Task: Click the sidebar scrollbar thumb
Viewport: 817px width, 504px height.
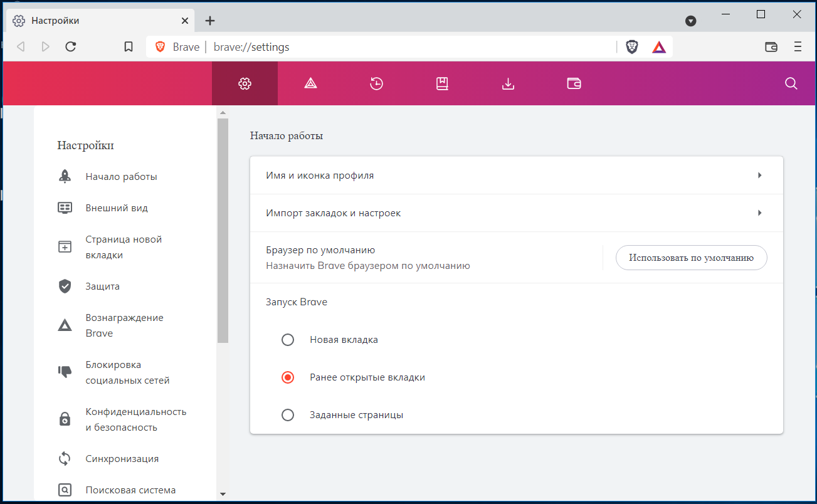Action: (x=222, y=230)
